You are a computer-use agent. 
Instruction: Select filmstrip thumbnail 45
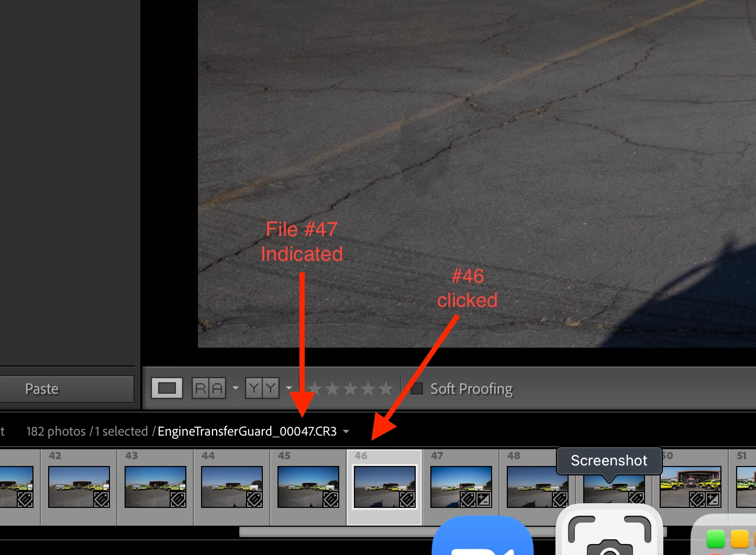pyautogui.click(x=308, y=487)
